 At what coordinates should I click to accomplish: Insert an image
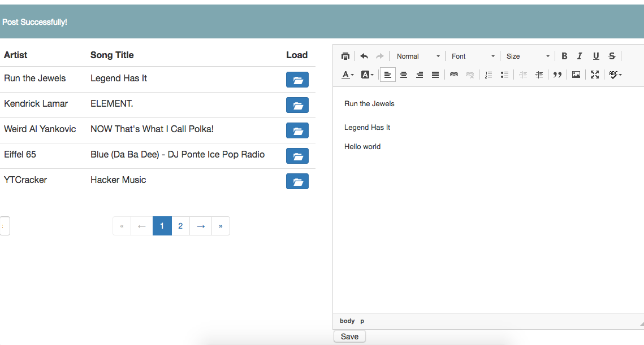point(576,75)
